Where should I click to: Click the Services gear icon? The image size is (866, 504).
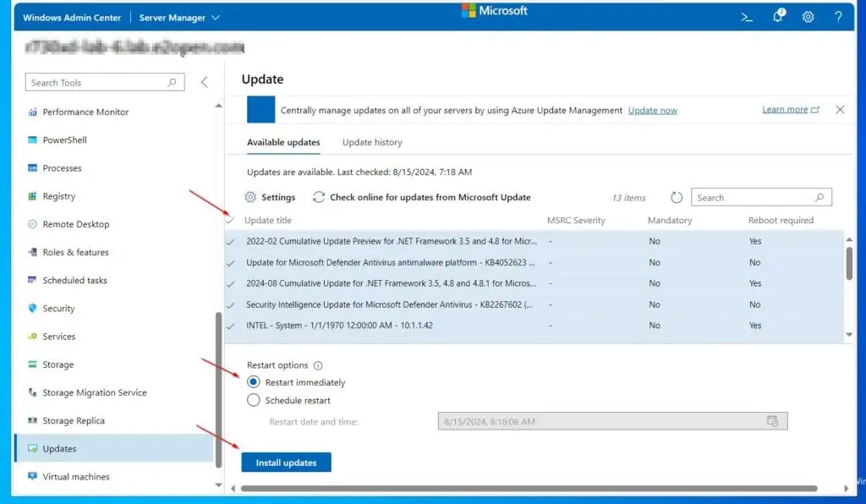tap(33, 337)
